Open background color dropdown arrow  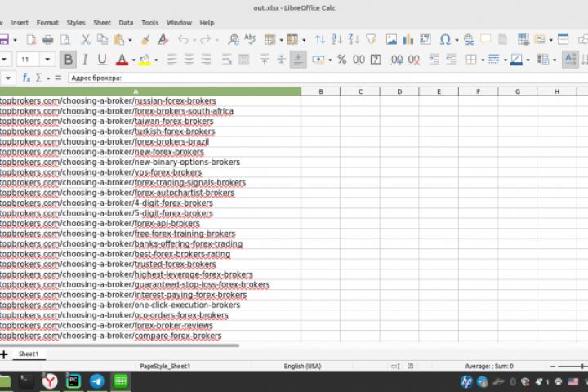[x=156, y=60]
